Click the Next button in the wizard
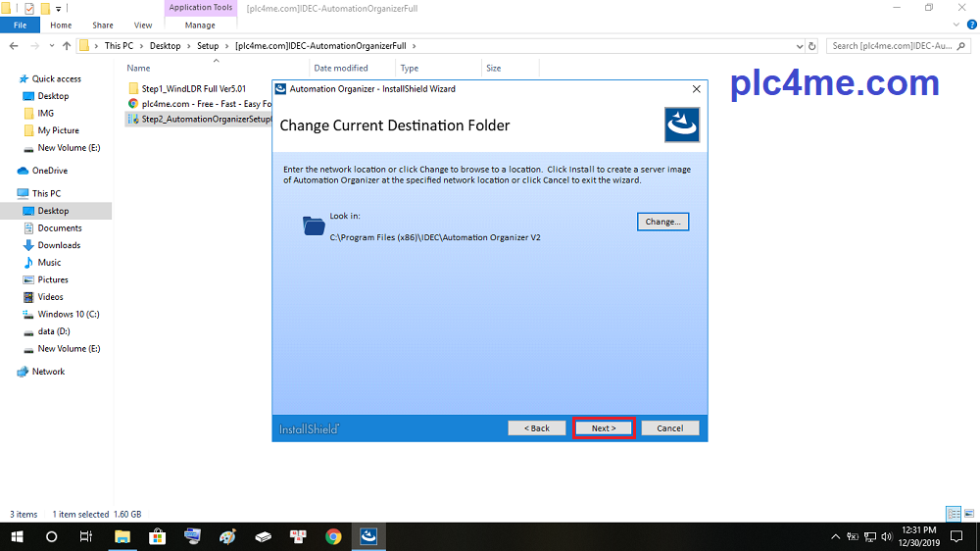The image size is (980, 551). click(604, 428)
